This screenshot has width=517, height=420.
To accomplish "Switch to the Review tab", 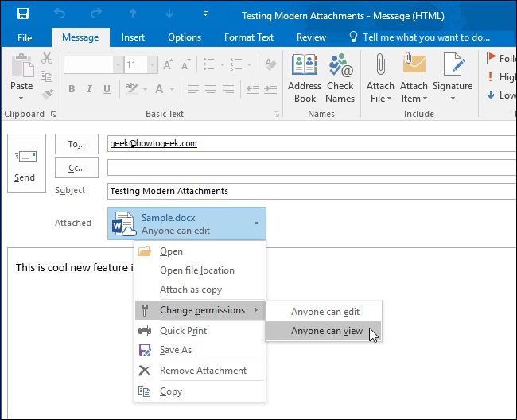I will [x=311, y=37].
